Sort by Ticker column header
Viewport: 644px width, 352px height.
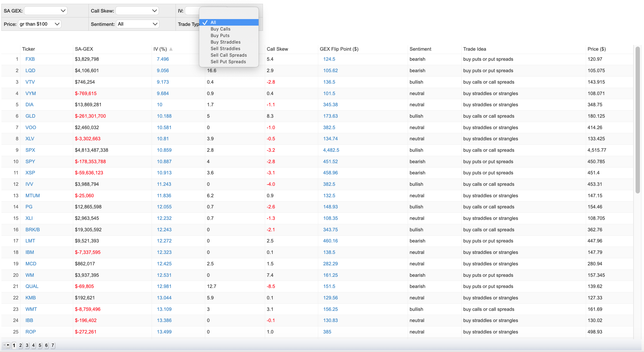pyautogui.click(x=29, y=49)
